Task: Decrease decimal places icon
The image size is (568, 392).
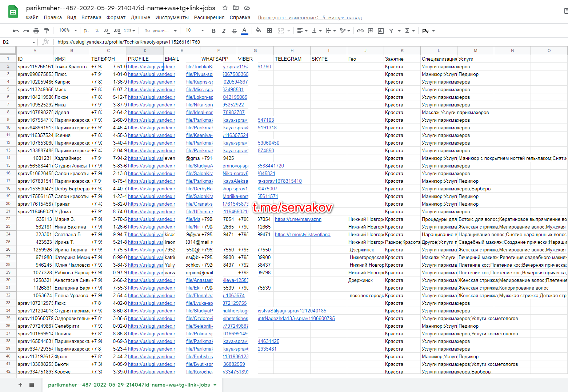Action: pyautogui.click(x=106, y=31)
